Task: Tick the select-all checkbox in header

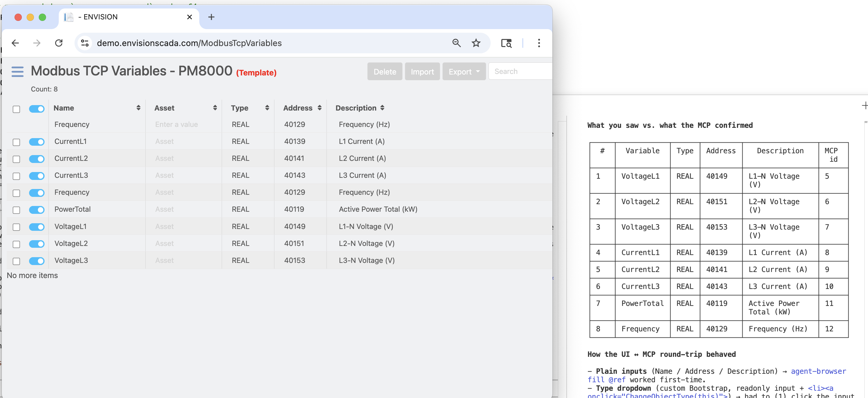Action: coord(16,109)
